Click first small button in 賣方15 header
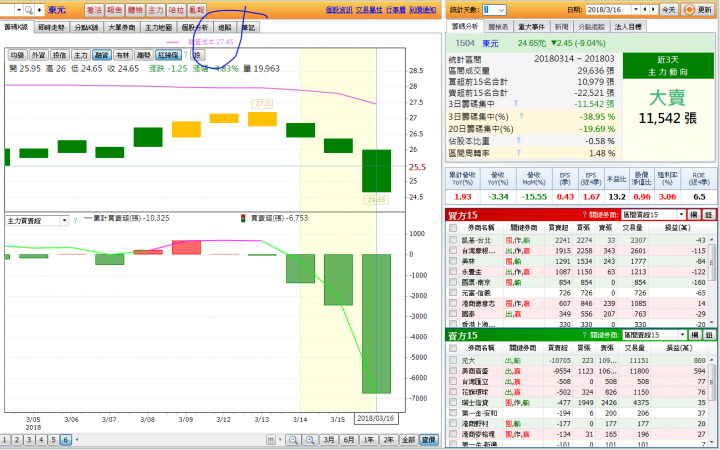This screenshot has height=450, width=720. point(695,335)
